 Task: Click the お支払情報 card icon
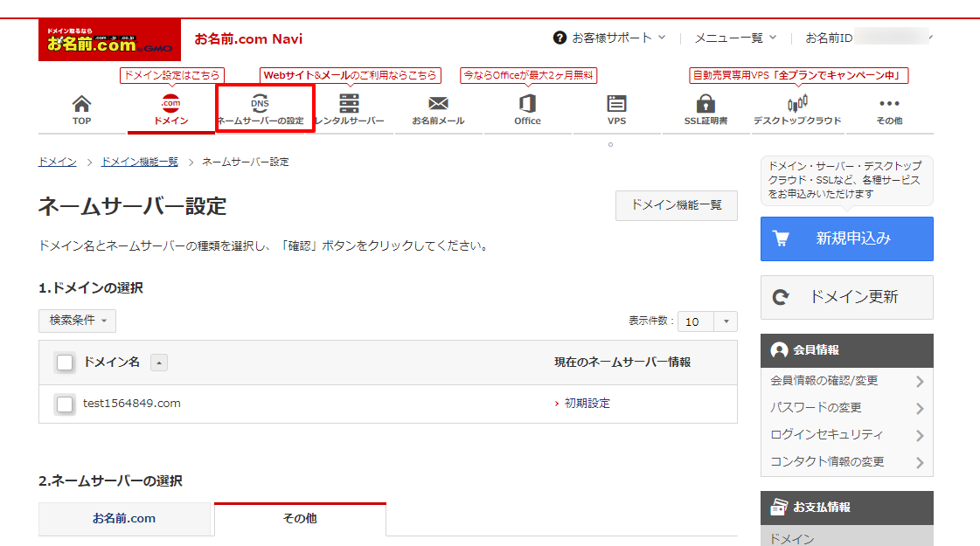point(779,508)
